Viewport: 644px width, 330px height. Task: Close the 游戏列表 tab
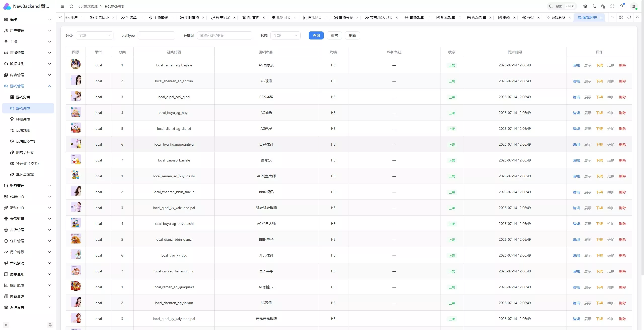pos(601,18)
